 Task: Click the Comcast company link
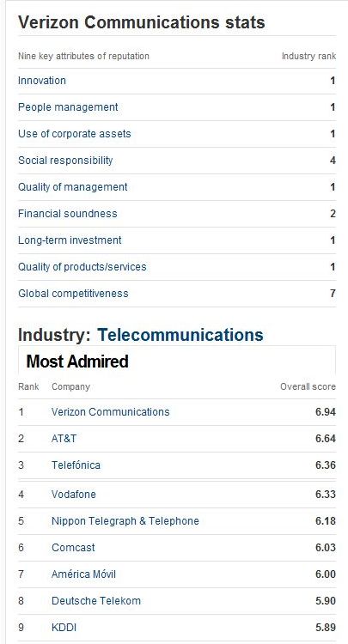pyautogui.click(x=73, y=548)
